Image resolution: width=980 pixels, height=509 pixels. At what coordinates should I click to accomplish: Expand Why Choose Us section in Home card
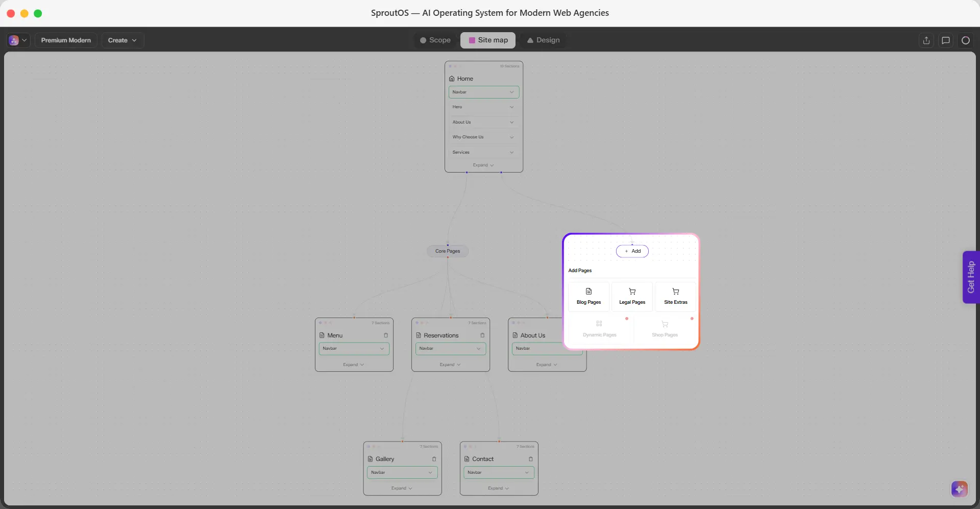pyautogui.click(x=484, y=137)
